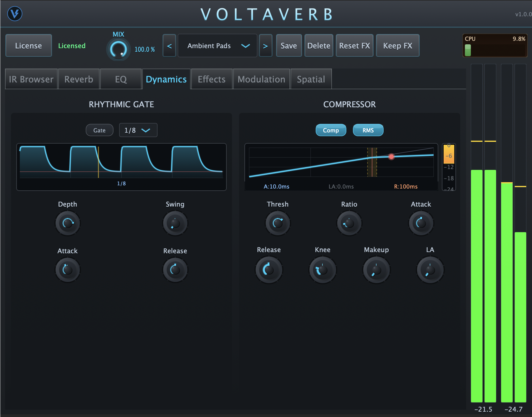Open the Ambient Pads preset dropdown
This screenshot has width=532, height=417.
tap(218, 46)
